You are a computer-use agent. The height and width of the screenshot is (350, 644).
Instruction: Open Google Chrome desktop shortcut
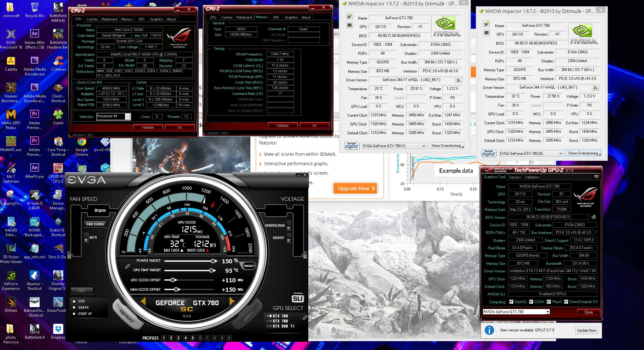[82, 146]
